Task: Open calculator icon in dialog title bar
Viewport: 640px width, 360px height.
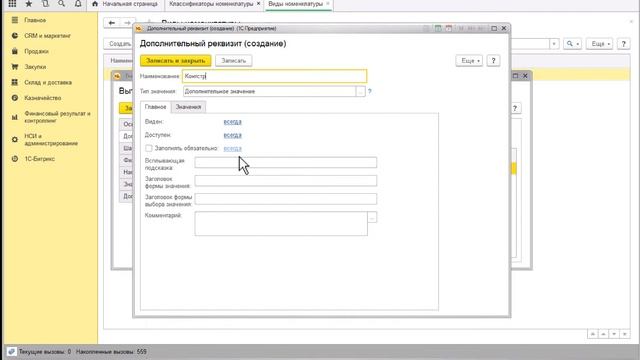Action: 438,28
